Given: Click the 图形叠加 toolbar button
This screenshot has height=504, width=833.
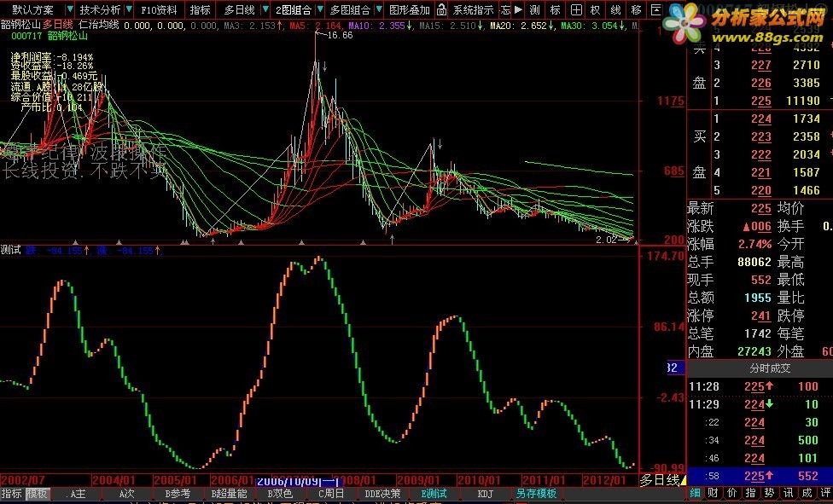Looking at the screenshot, I should click(410, 9).
